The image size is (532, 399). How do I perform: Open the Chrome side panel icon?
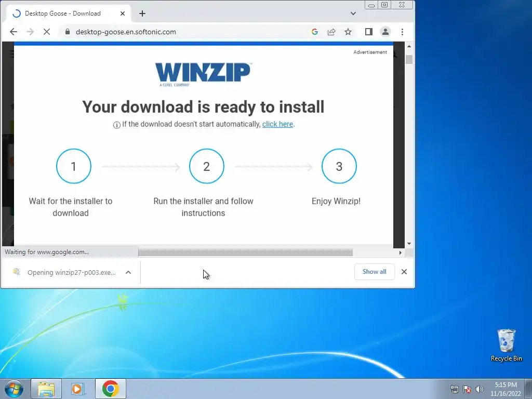click(x=369, y=32)
